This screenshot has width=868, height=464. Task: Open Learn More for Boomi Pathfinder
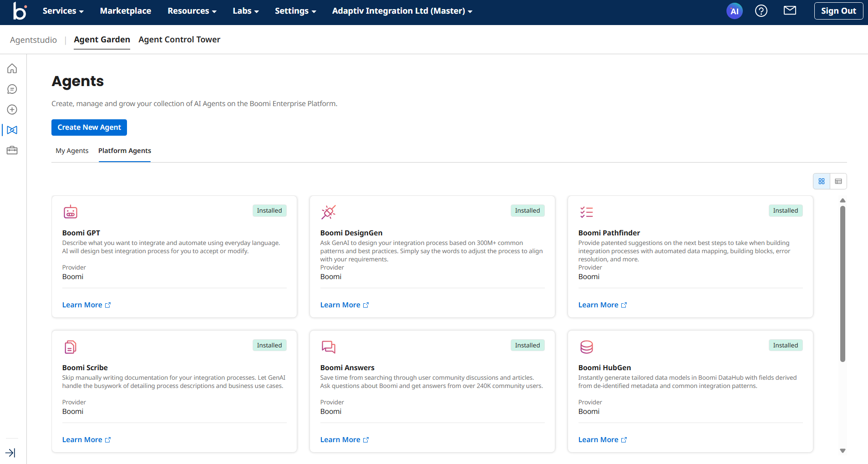[x=603, y=305]
